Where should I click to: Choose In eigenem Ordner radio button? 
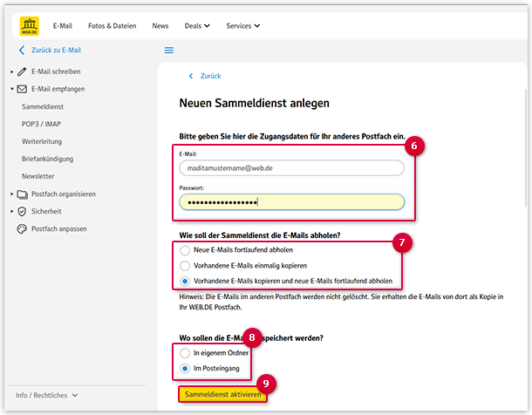click(185, 353)
